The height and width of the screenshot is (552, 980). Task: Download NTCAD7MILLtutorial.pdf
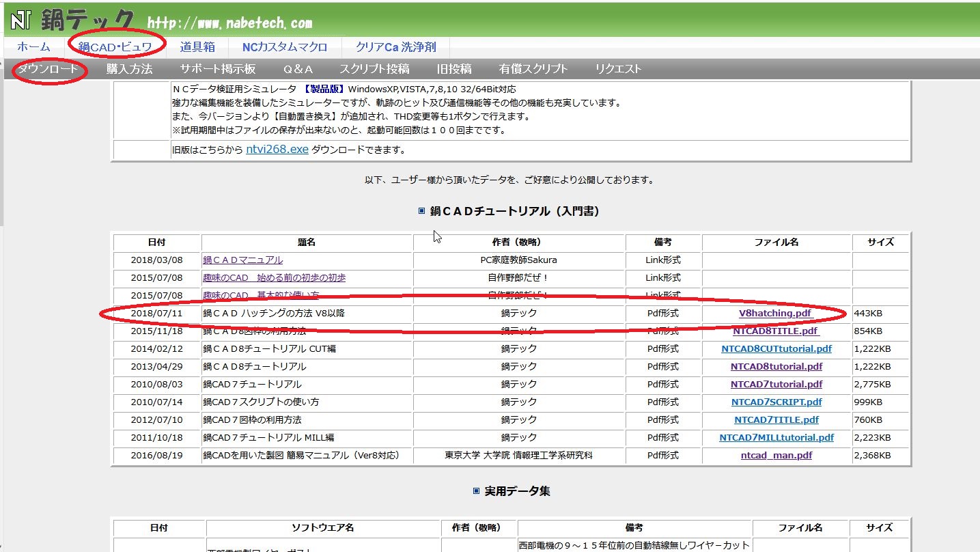point(776,438)
